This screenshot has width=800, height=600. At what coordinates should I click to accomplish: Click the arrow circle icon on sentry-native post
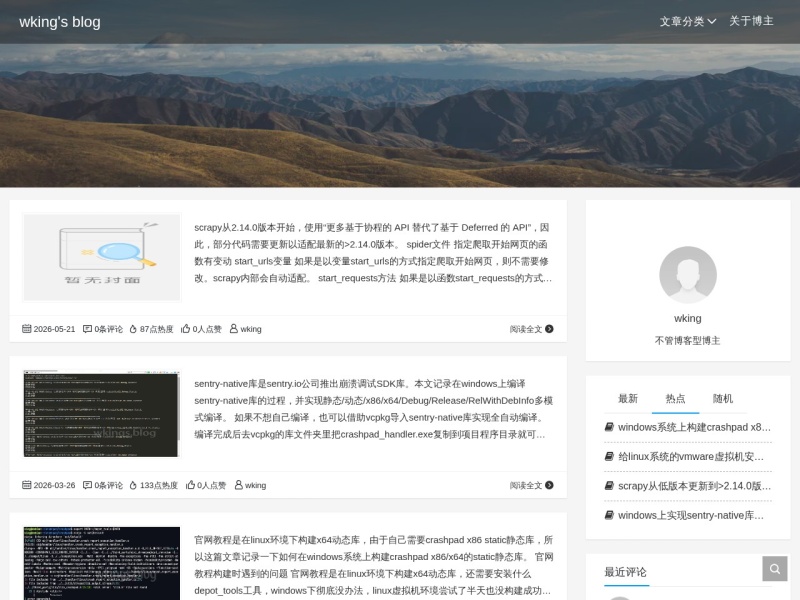[x=549, y=485]
